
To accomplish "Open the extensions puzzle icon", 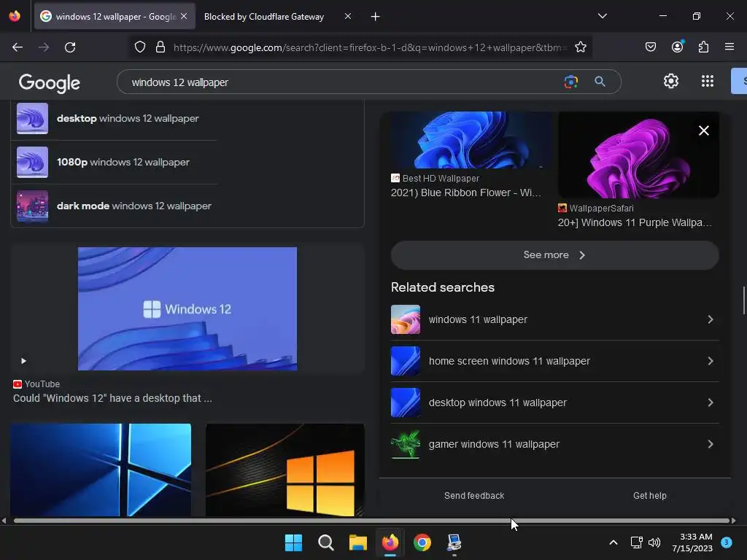I will point(703,47).
